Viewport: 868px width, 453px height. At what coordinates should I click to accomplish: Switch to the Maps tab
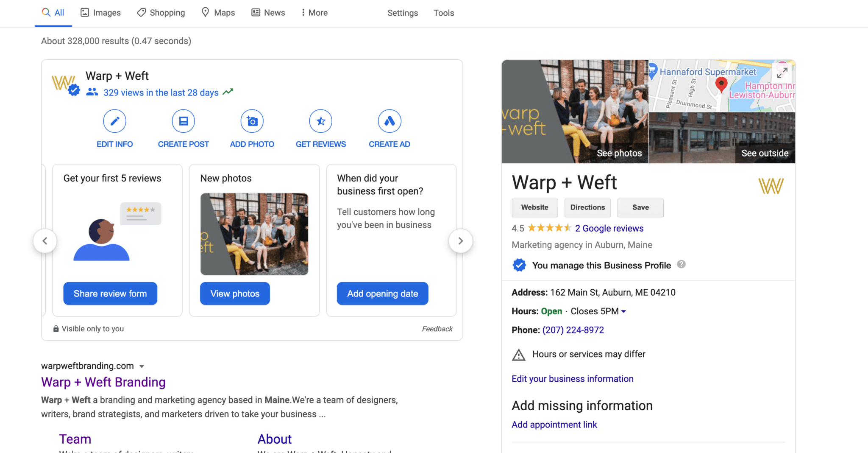pyautogui.click(x=218, y=13)
